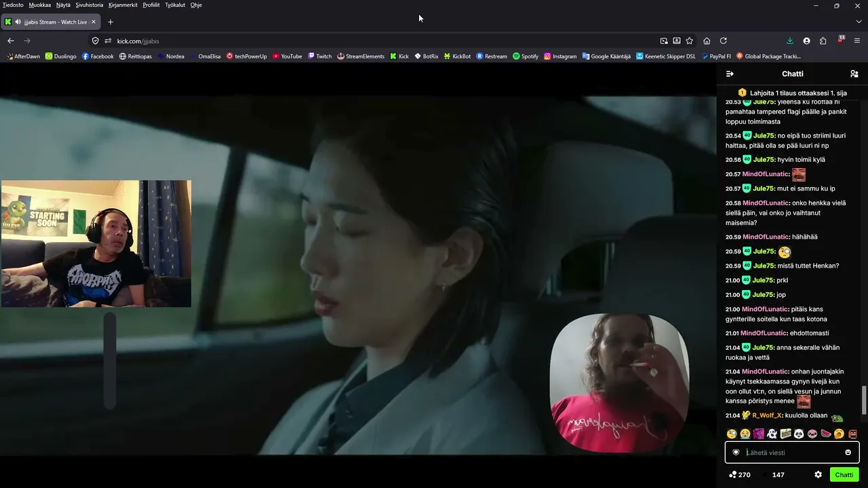The width and height of the screenshot is (868, 488).
Task: Open a new tab with the plus button
Action: [111, 22]
